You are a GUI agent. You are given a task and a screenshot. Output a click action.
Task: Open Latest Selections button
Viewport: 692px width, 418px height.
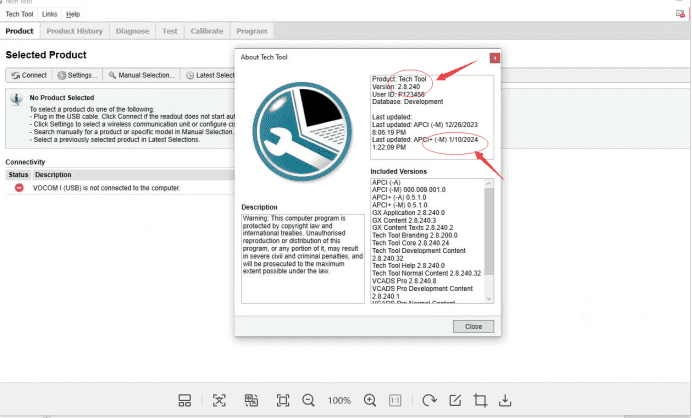tap(209, 75)
